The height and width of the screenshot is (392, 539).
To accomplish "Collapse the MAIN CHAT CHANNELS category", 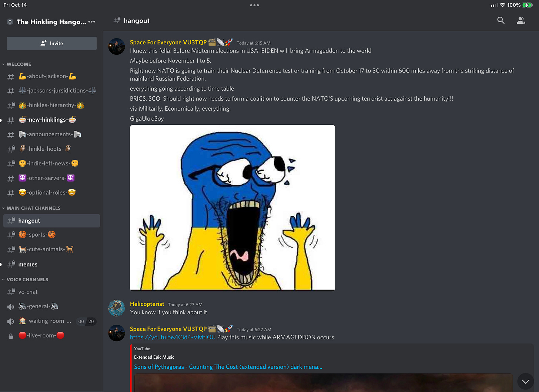I will tap(31, 208).
